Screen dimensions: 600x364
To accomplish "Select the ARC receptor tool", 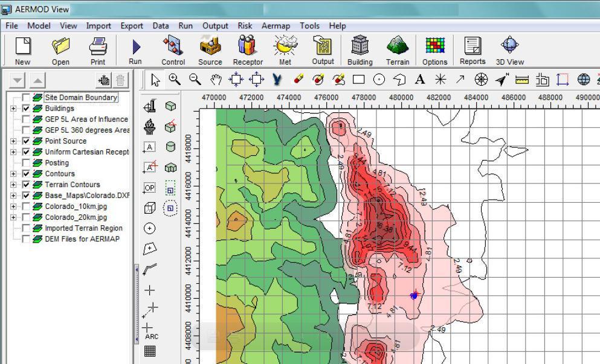I will [150, 331].
